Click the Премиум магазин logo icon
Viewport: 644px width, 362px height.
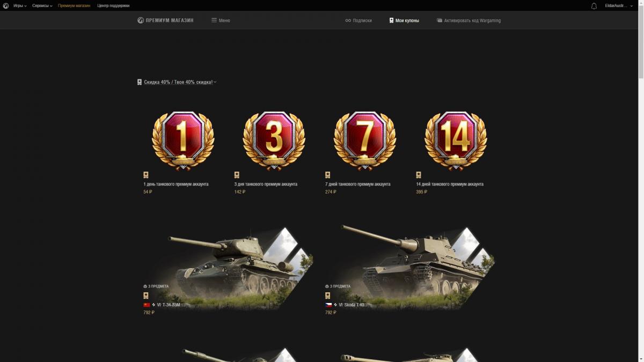click(x=141, y=20)
